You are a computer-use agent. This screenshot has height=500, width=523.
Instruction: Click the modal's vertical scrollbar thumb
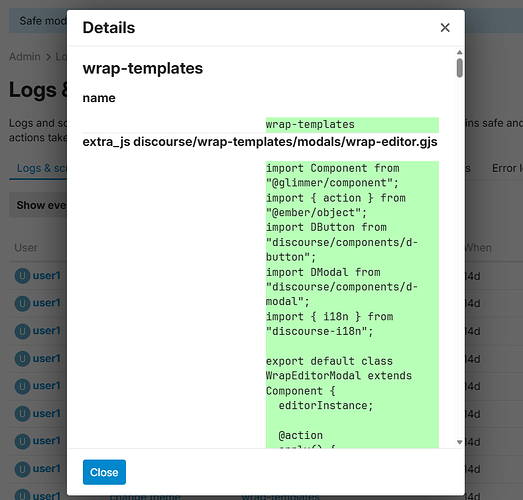coord(460,68)
